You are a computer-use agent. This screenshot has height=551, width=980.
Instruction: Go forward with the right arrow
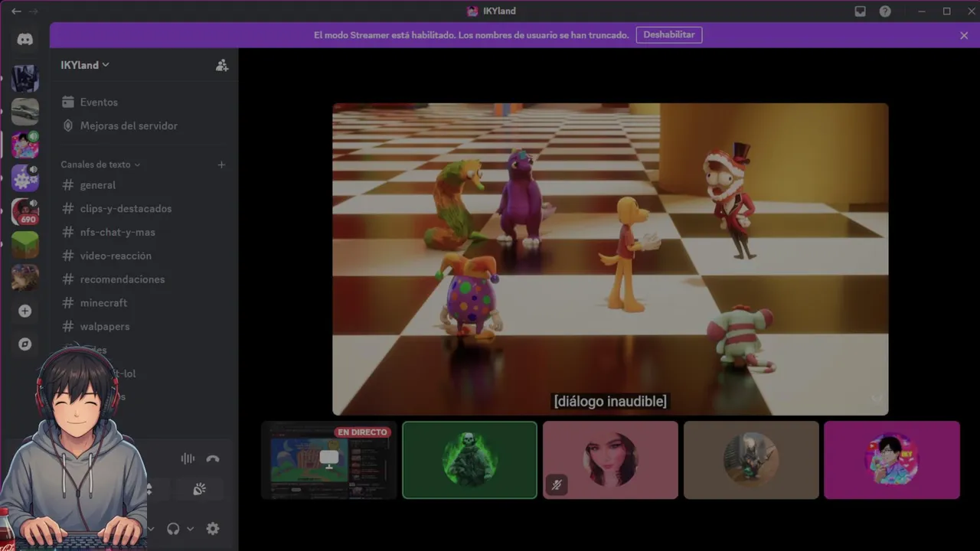tap(34, 11)
